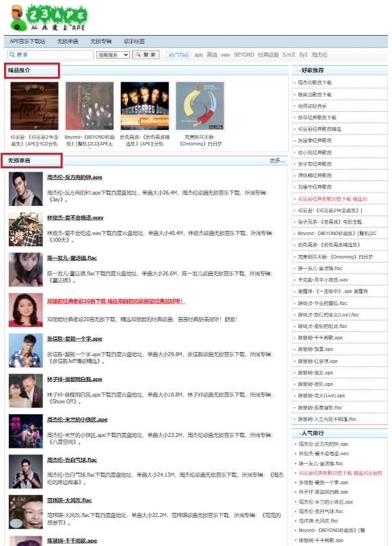392x546 pixels.
Task: Click the magnifier icon in search box
Action: point(12,55)
